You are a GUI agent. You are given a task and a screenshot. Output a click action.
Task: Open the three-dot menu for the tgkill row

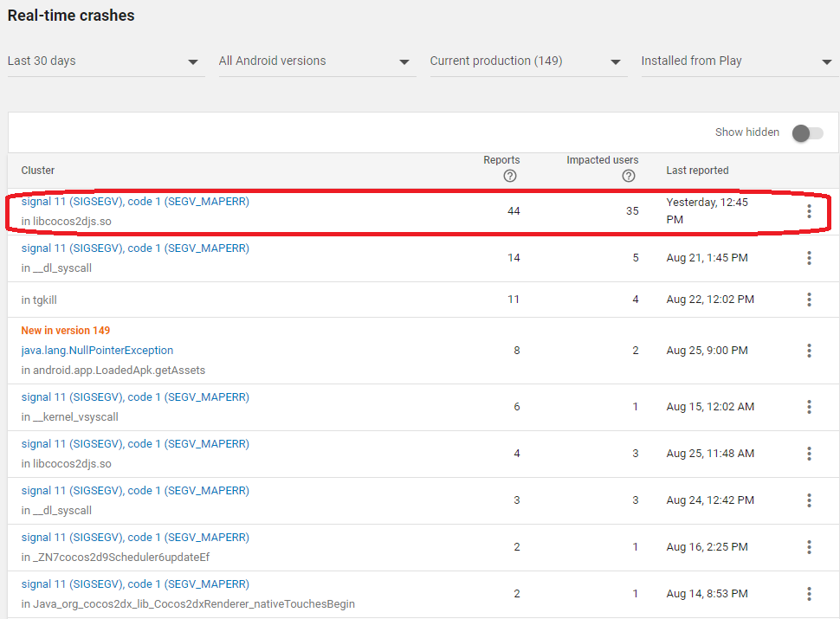[809, 300]
